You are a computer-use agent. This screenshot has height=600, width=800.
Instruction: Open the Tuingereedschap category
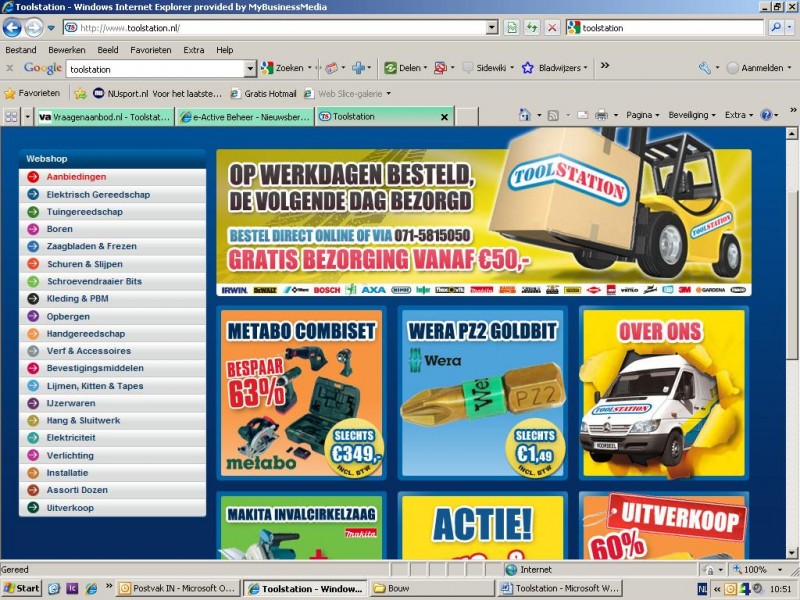point(112,212)
